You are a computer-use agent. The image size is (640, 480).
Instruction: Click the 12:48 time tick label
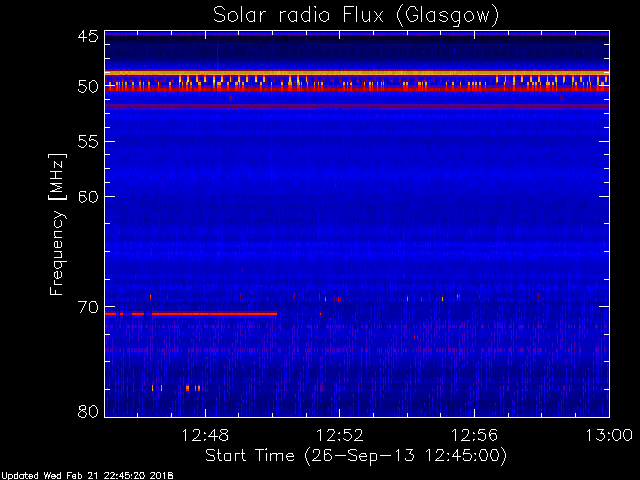click(205, 435)
